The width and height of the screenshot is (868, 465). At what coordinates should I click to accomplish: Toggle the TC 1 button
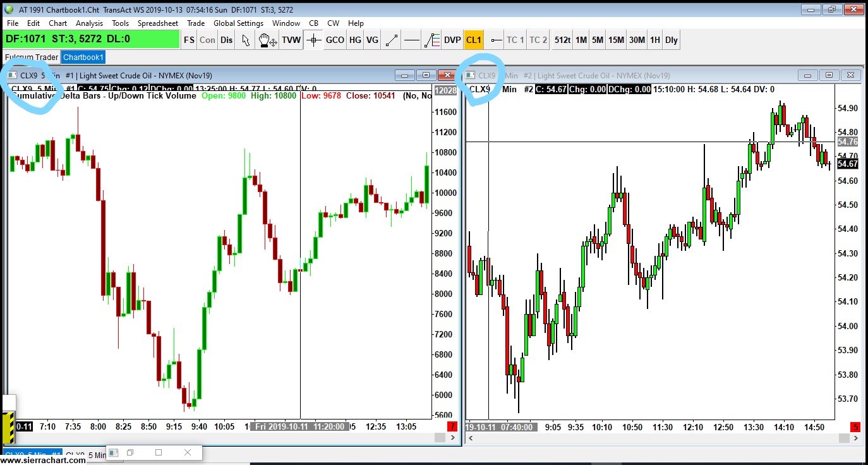point(515,40)
